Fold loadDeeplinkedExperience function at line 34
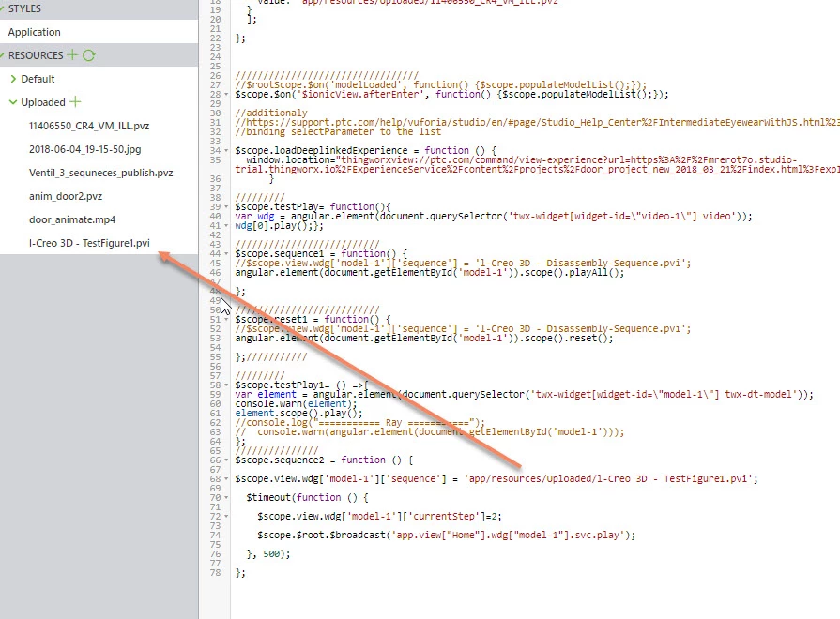 (226, 150)
